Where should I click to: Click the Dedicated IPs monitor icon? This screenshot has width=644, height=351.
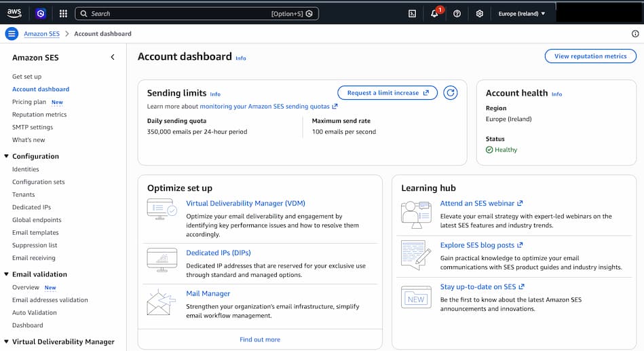pos(162,260)
